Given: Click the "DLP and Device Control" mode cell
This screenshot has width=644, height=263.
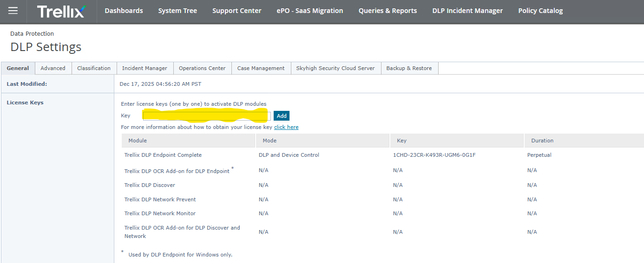Looking at the screenshot, I should point(289,155).
